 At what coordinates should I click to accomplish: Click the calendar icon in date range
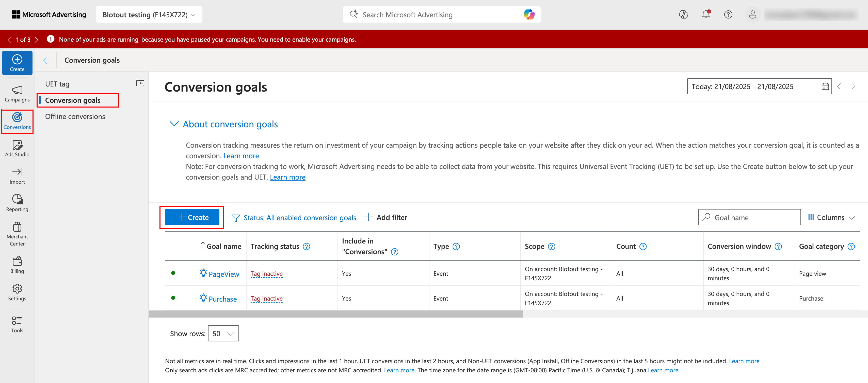825,86
